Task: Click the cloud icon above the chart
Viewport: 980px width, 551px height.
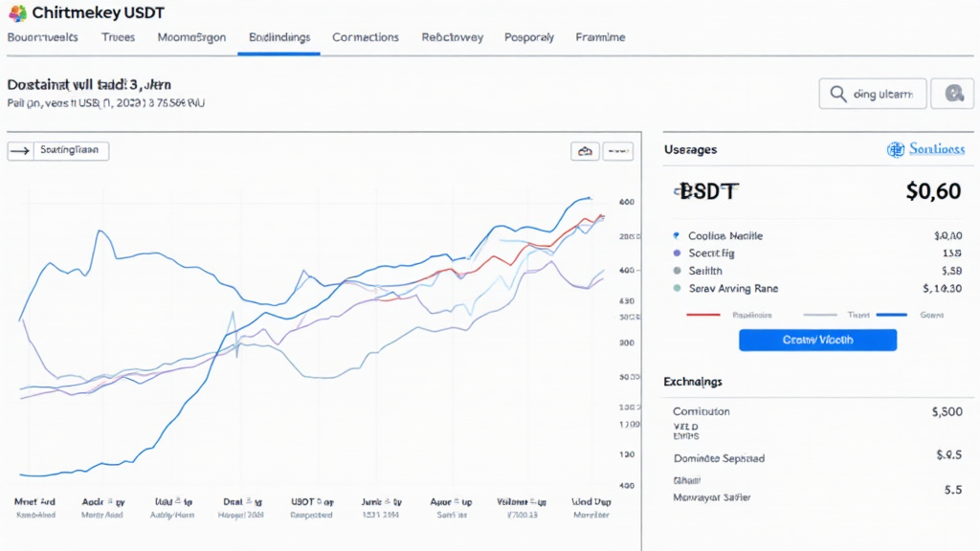Action: pyautogui.click(x=585, y=151)
